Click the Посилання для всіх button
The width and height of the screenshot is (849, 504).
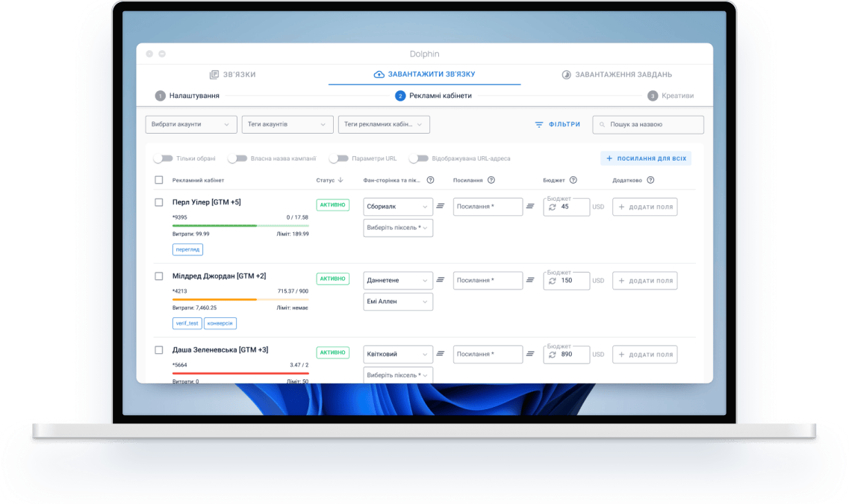(x=646, y=158)
